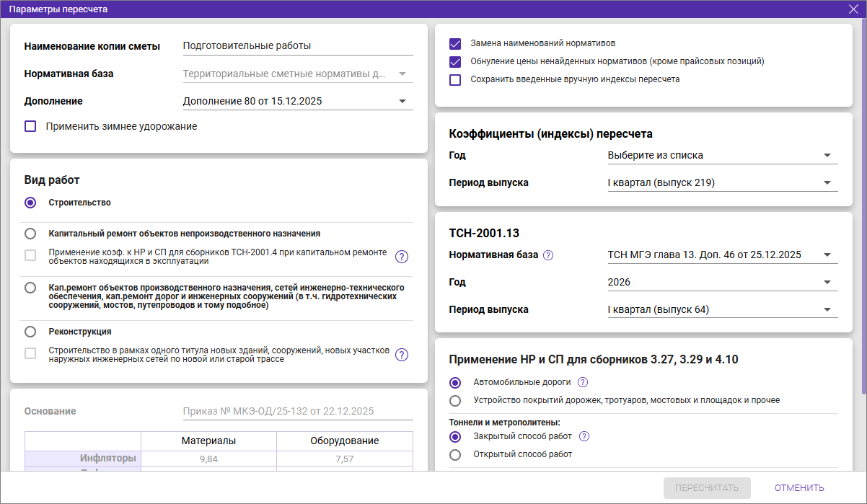Open help for Реконструкция new buildings option
867x504 pixels.
pyautogui.click(x=402, y=355)
